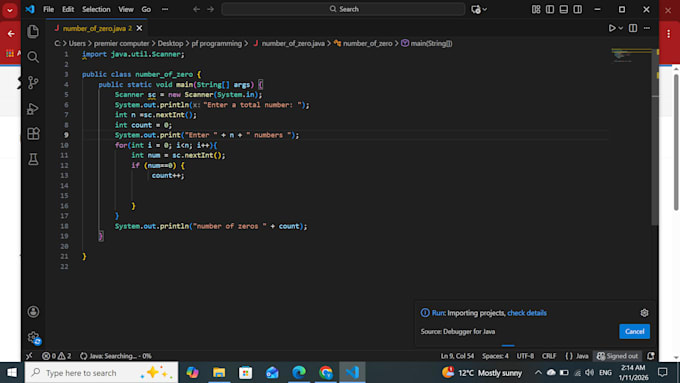Open the Users breadcrumb segment
This screenshot has width=680, height=383.
(77, 43)
